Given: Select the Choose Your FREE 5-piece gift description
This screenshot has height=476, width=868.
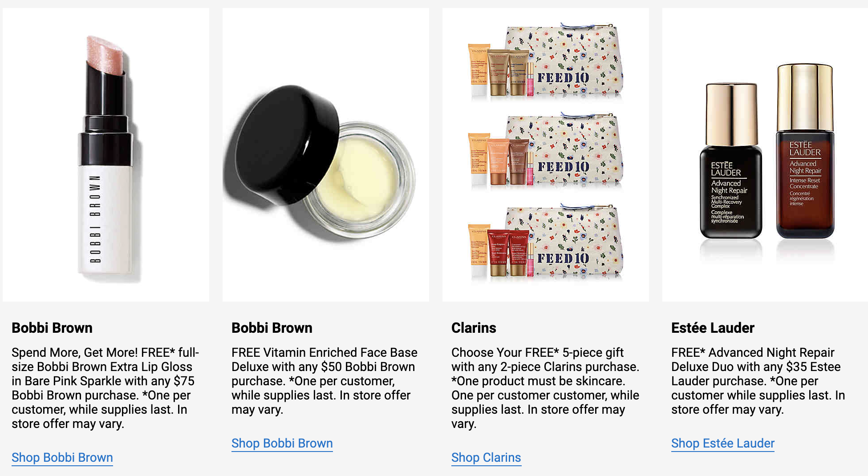Looking at the screenshot, I should [x=545, y=388].
